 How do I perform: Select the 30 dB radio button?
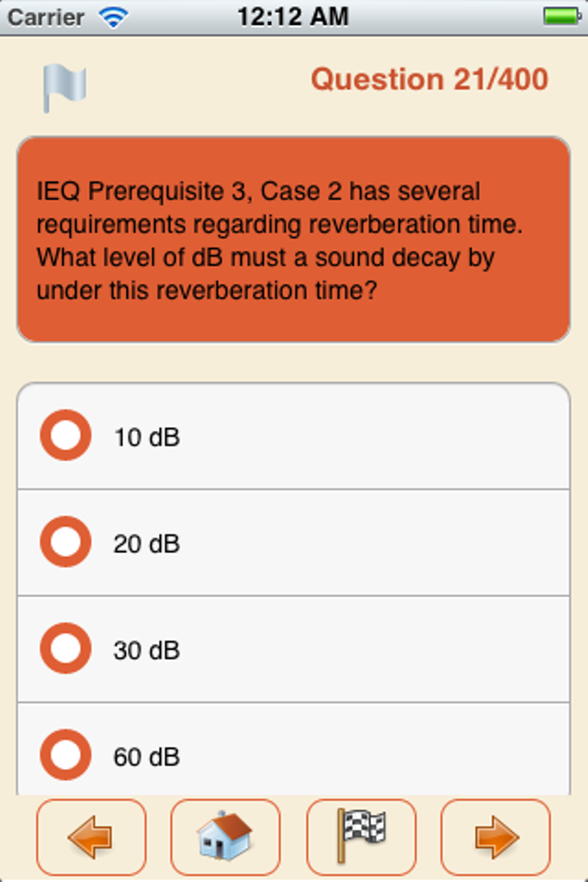[65, 649]
